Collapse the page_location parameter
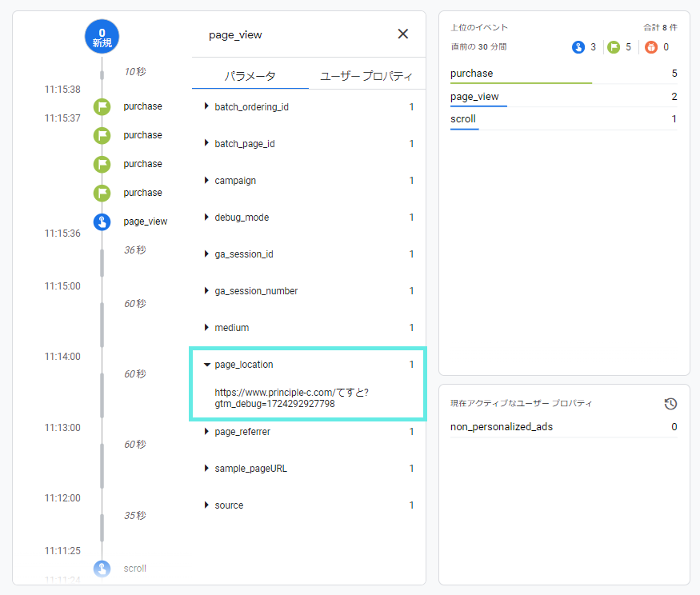700x595 pixels. [x=243, y=365]
